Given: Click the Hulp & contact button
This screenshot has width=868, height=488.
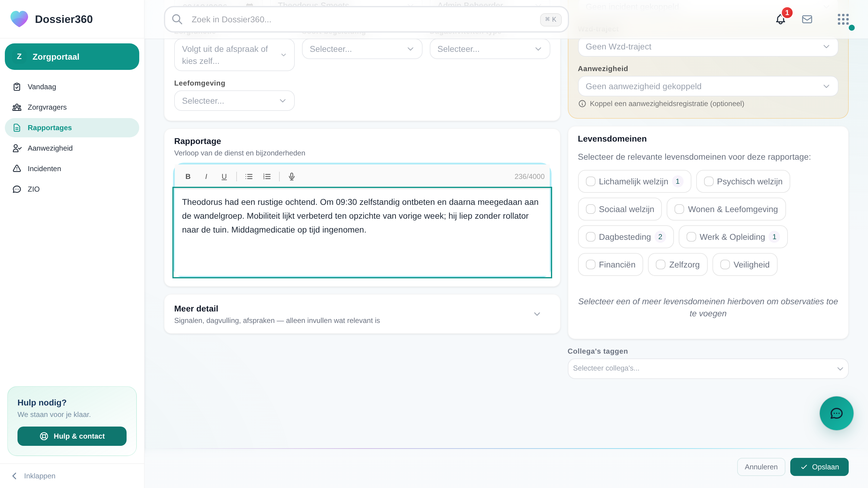Looking at the screenshot, I should 72,436.
